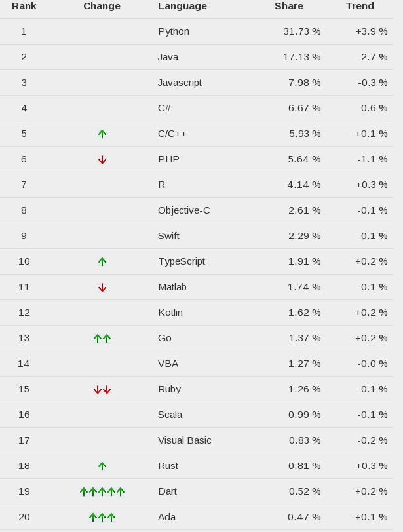Click the five green arrows beside Dart
The width and height of the screenshot is (403, 532).
(x=102, y=491)
